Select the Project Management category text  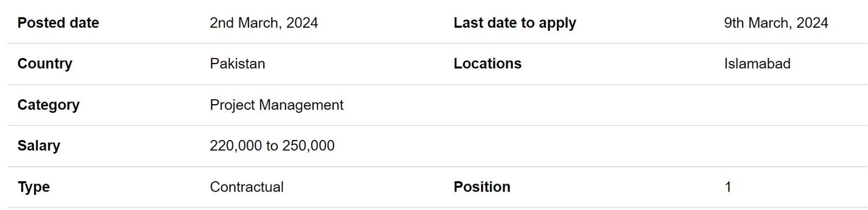[x=276, y=105]
